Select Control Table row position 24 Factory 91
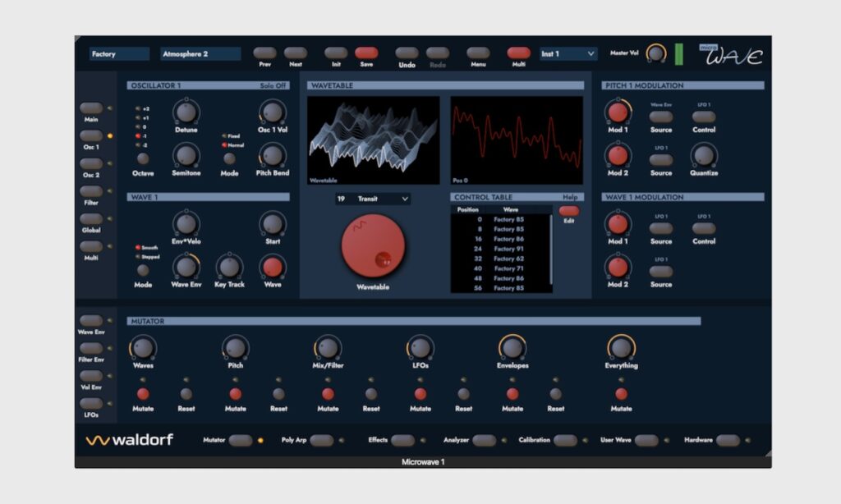 click(x=501, y=249)
